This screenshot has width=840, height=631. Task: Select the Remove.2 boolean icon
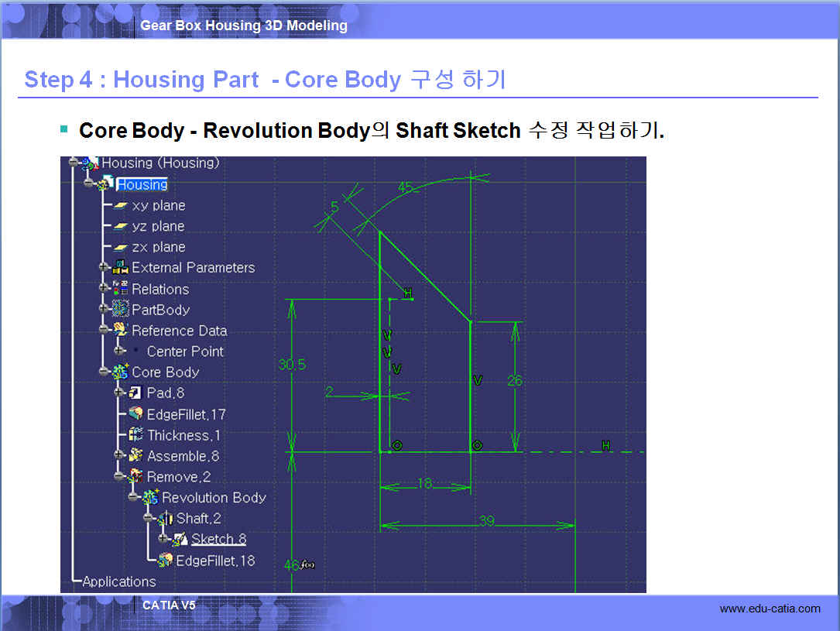pyautogui.click(x=136, y=477)
